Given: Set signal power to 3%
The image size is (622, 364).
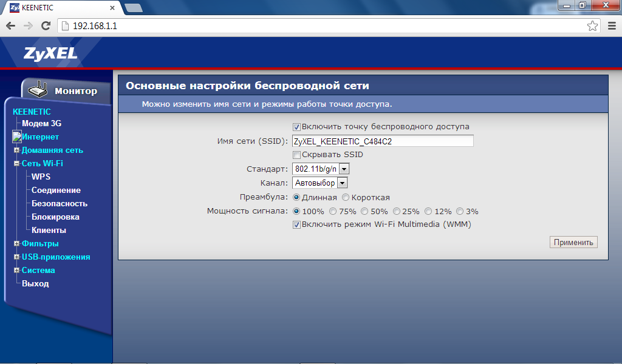Looking at the screenshot, I should (460, 211).
